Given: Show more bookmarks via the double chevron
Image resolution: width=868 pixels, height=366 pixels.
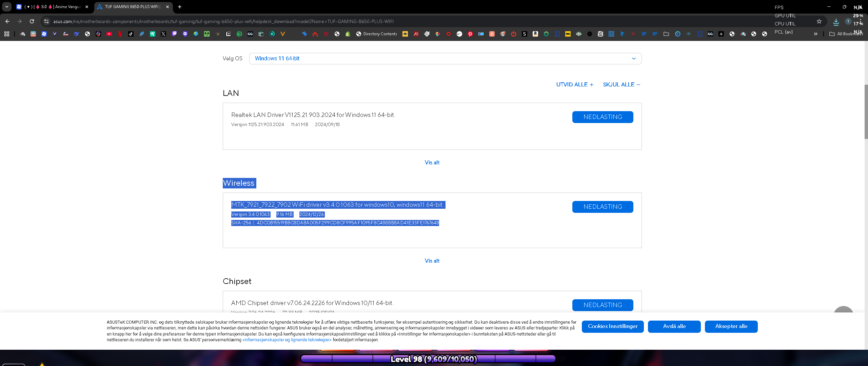Looking at the screenshot, I should (815, 34).
